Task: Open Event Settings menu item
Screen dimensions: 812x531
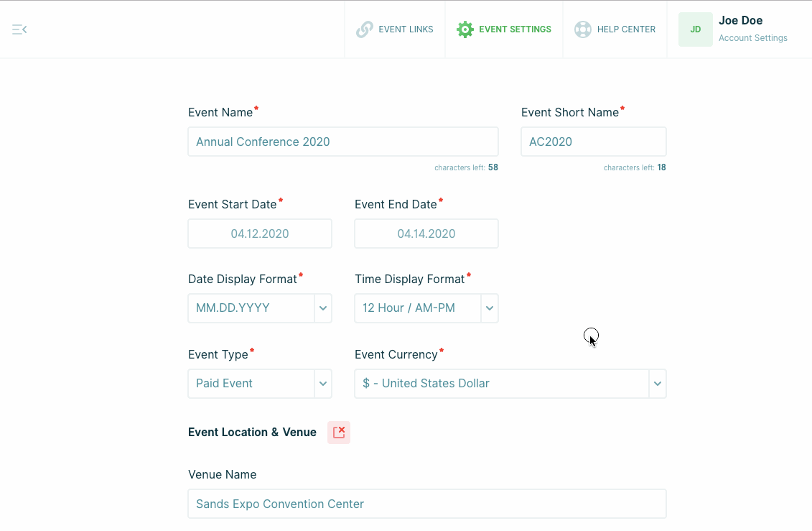Action: tap(515, 29)
